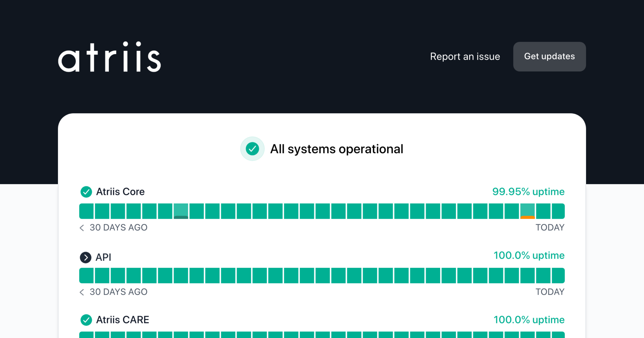The height and width of the screenshot is (338, 644).
Task: Click the green check beside Atriis Core
Action: [x=86, y=192]
